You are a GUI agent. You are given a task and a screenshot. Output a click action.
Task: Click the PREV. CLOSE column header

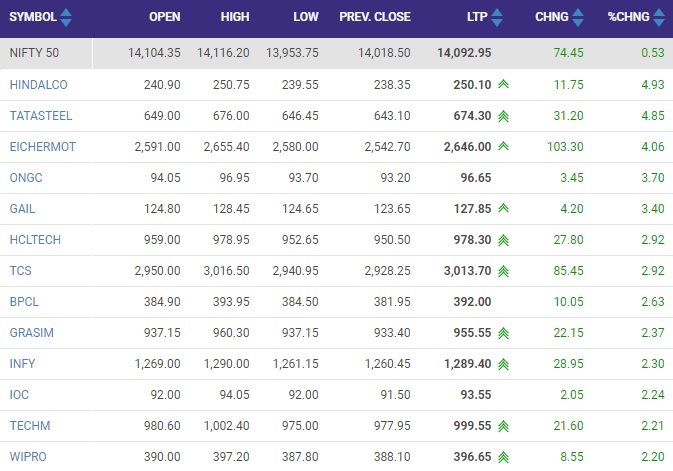point(375,17)
